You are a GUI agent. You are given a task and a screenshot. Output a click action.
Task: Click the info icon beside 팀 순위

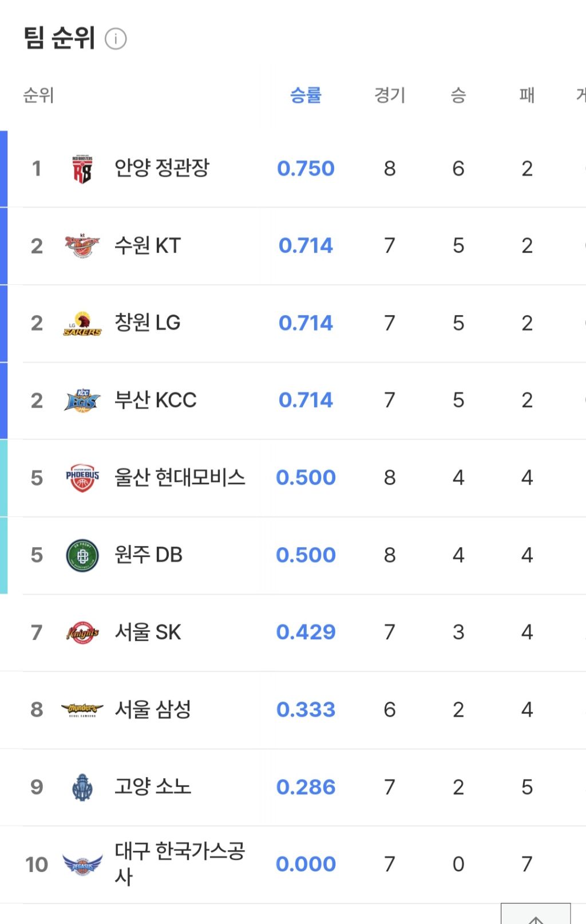coord(116,39)
